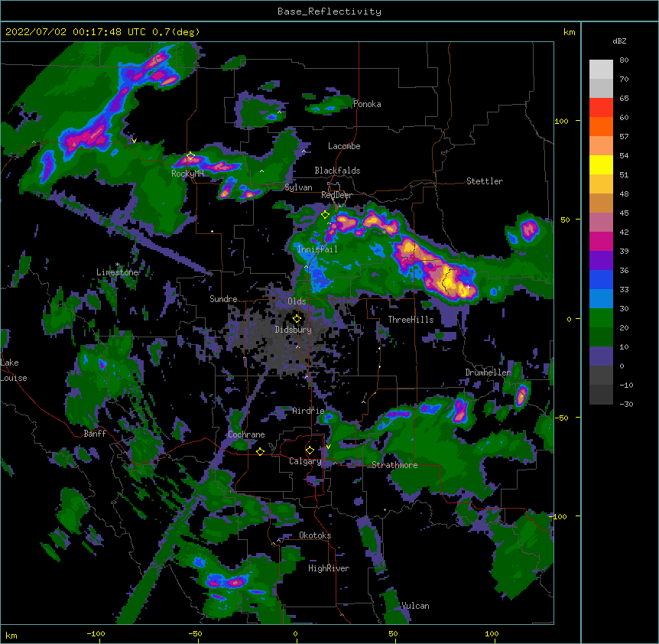Click the bright yellow 51-54 dBZ swatch
Image resolution: width=659 pixels, height=644 pixels.
(601, 164)
